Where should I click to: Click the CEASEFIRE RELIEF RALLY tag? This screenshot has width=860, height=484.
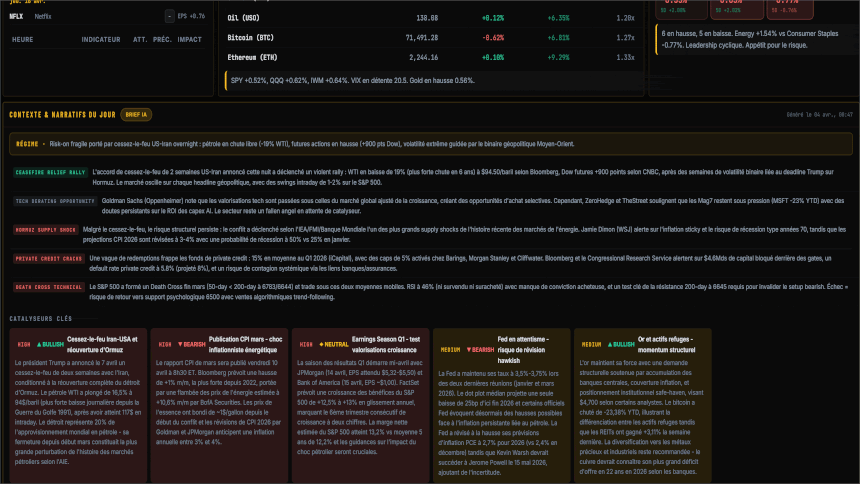pyautogui.click(x=48, y=172)
